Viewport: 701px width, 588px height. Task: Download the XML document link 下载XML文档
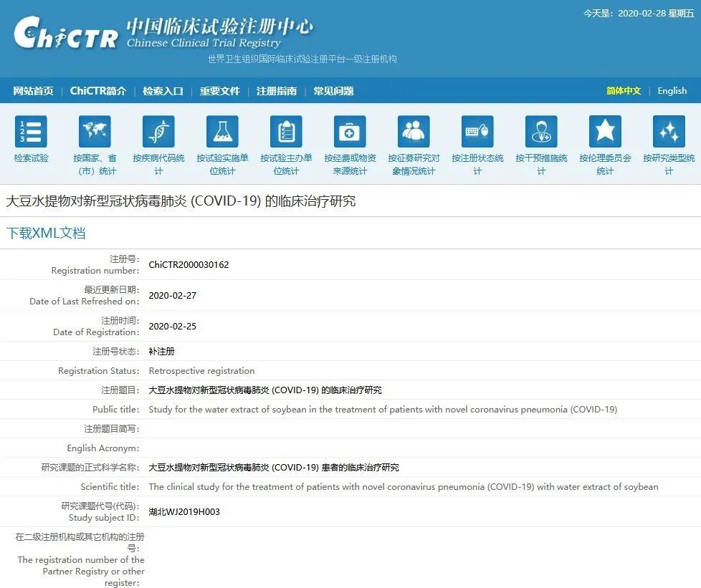(x=46, y=233)
